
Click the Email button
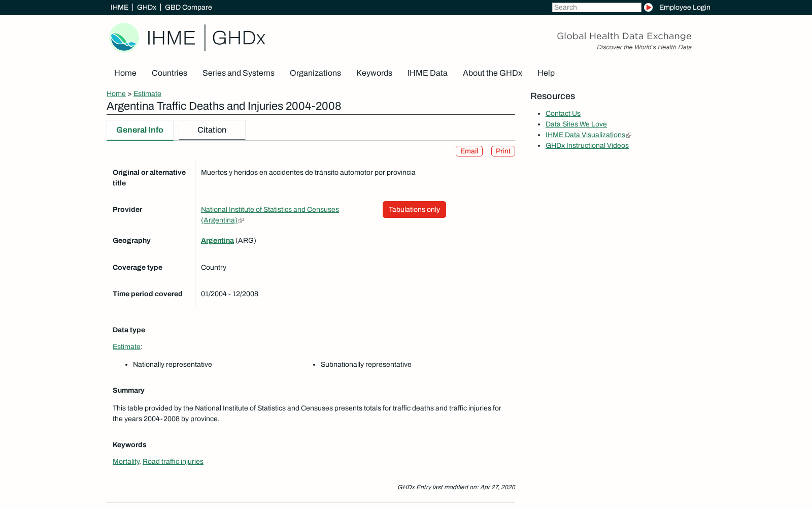point(469,151)
